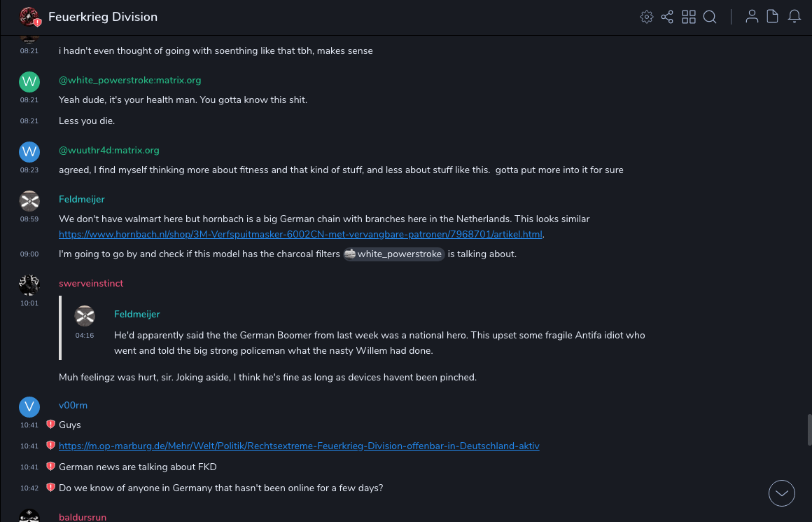Jump to bottom with chevron-down button
The height and width of the screenshot is (522, 812).
click(781, 493)
